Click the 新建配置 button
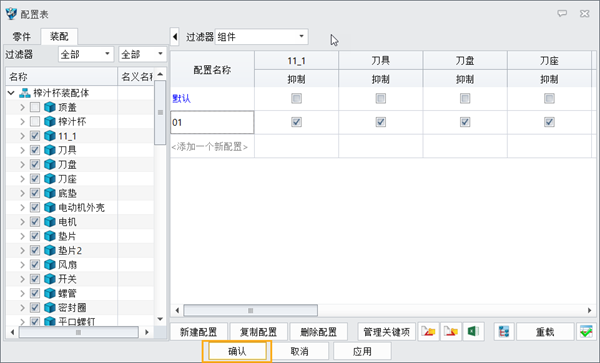 [198, 332]
